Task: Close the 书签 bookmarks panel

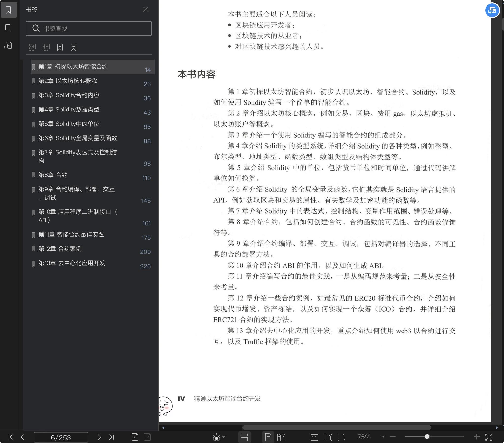Action: click(146, 9)
